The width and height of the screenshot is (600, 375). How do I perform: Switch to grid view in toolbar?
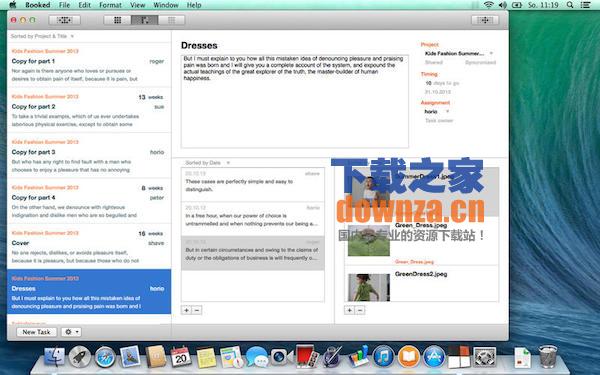click(x=117, y=20)
